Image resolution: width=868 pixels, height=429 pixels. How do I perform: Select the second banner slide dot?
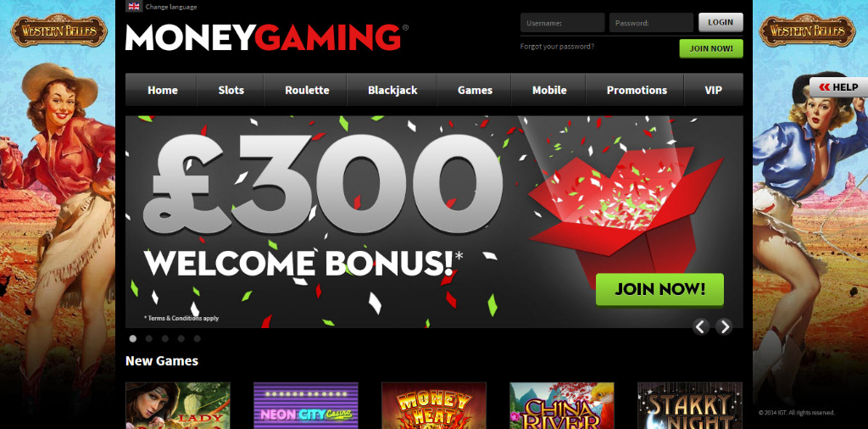149,338
